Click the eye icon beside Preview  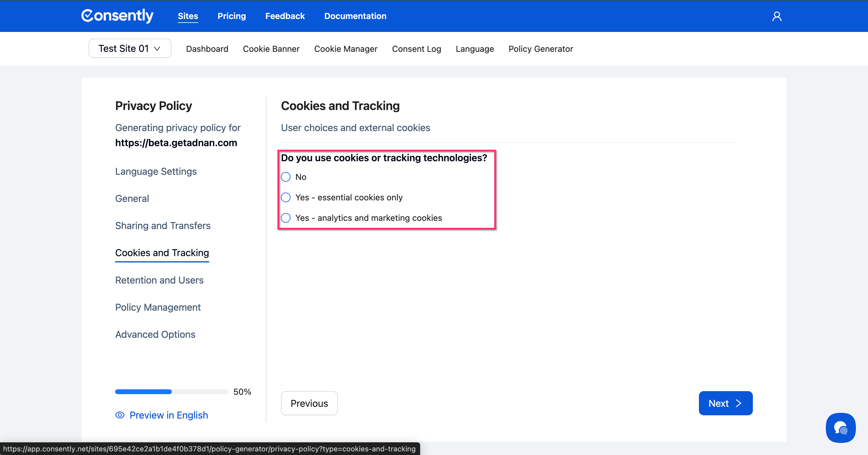(x=120, y=415)
